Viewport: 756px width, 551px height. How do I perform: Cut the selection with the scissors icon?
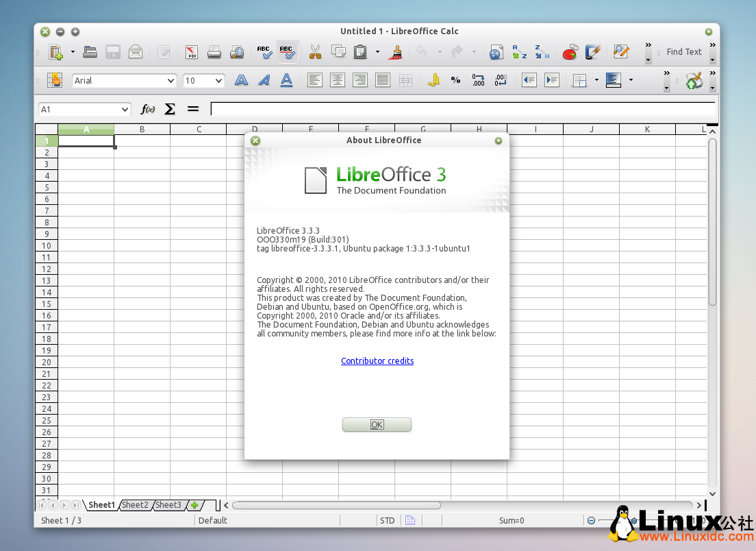pos(314,52)
